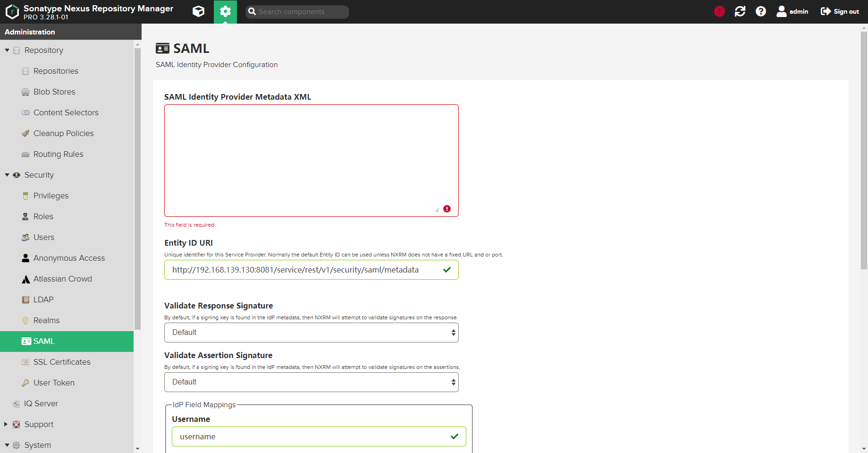The width and height of the screenshot is (868, 453).
Task: Click the red error icon in metadata field
Action: point(447,209)
